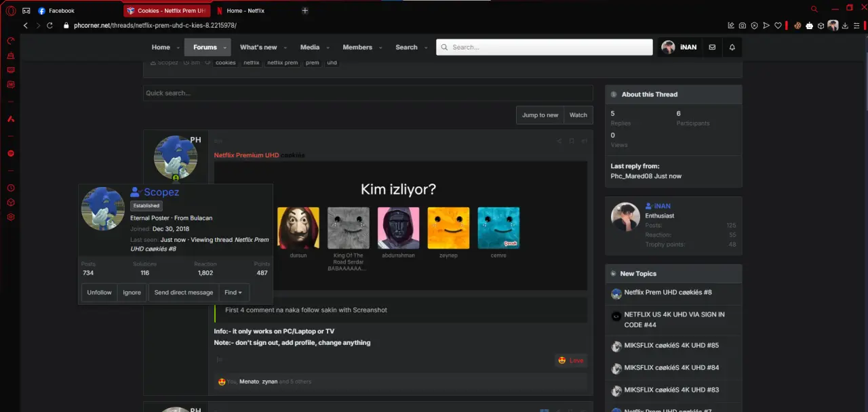Open Scopez profile name link

coord(161,192)
